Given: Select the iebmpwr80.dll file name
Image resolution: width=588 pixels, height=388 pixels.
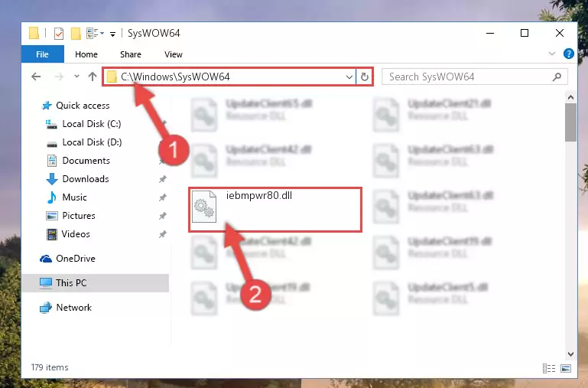Looking at the screenshot, I should point(259,195).
